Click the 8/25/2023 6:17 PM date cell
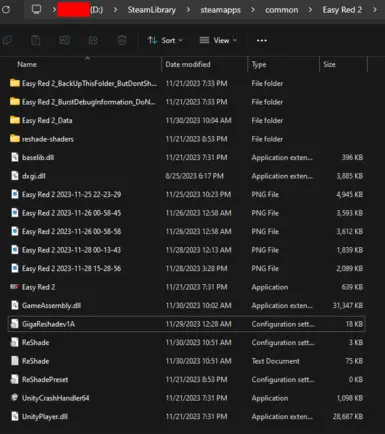 (x=194, y=176)
